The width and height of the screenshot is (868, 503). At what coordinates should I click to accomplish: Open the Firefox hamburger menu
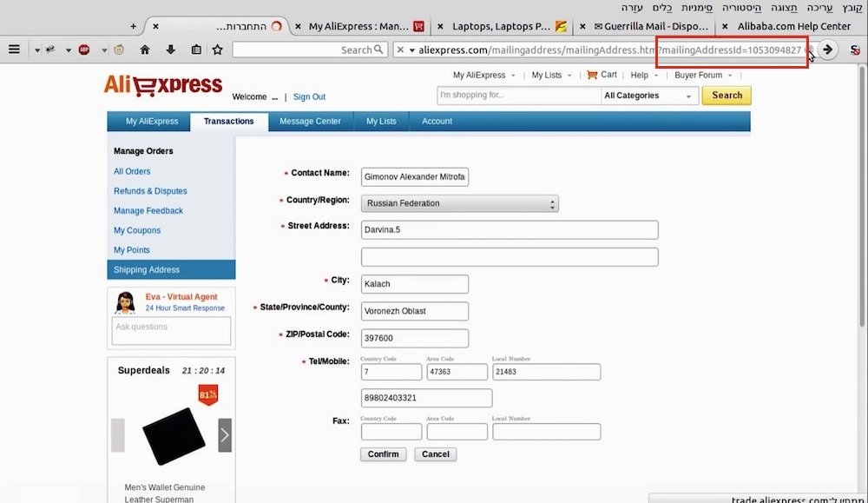(x=14, y=50)
